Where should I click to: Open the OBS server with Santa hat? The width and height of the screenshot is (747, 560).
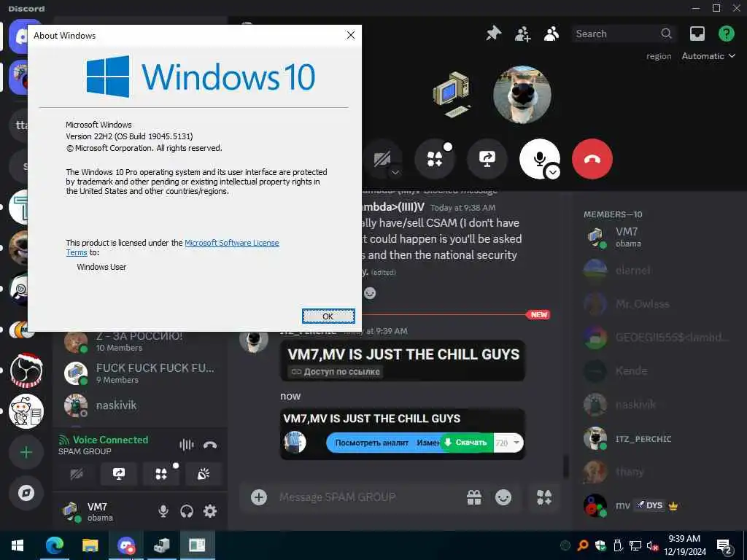(x=26, y=370)
